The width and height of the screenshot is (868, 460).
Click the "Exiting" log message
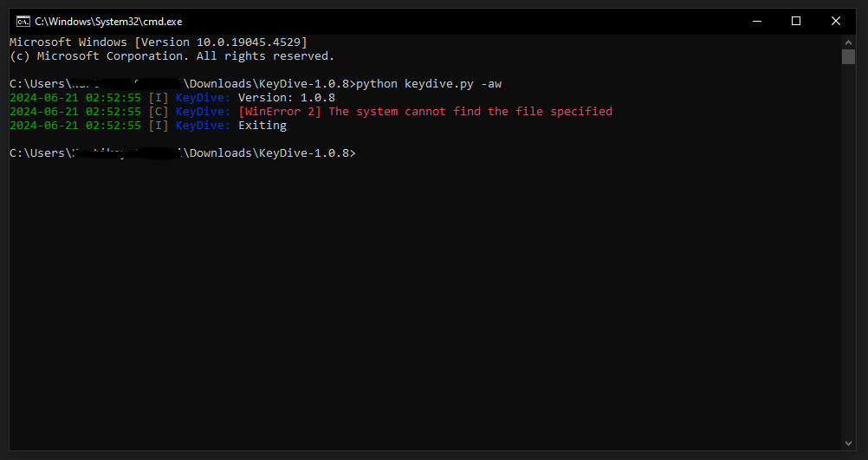click(262, 125)
